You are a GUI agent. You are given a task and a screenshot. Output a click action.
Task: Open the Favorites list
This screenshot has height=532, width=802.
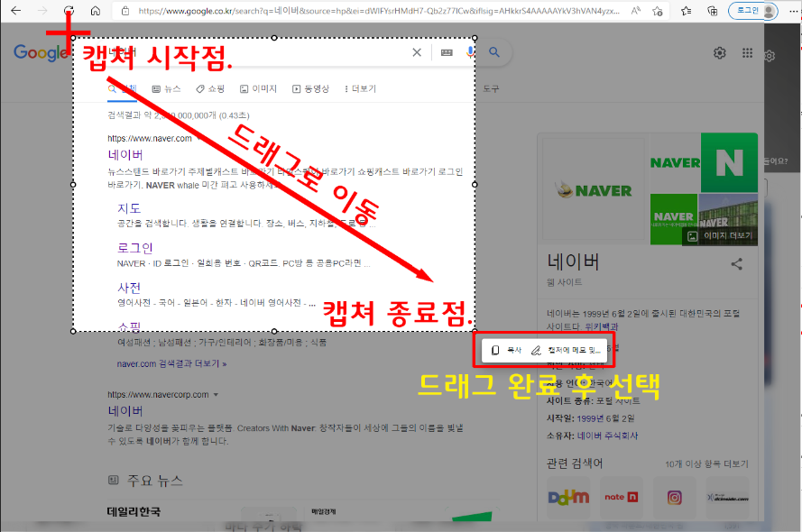(687, 11)
